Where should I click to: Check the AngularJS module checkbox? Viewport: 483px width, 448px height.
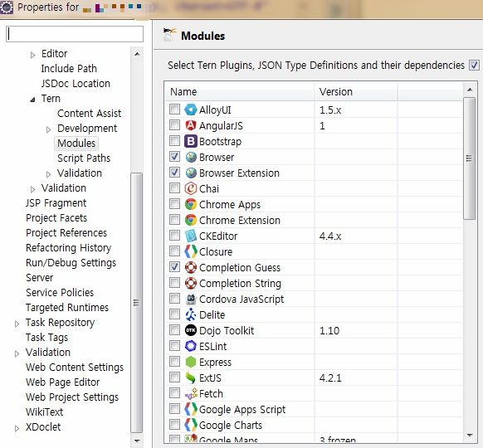174,125
